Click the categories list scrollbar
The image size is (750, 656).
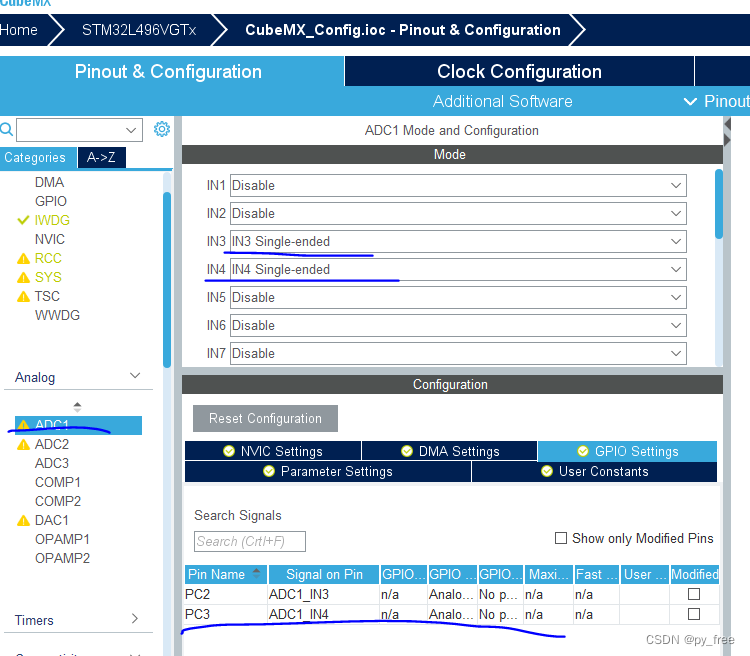[x=166, y=280]
